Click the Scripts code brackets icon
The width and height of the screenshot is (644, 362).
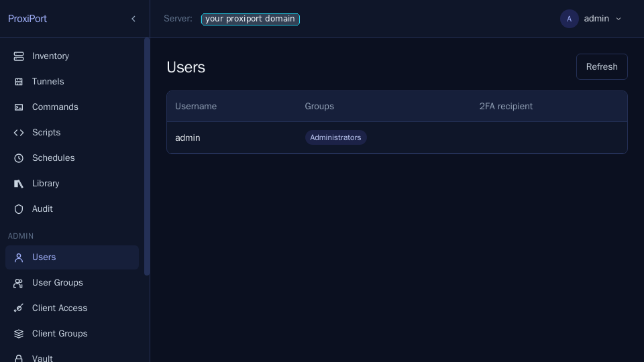pyautogui.click(x=19, y=133)
